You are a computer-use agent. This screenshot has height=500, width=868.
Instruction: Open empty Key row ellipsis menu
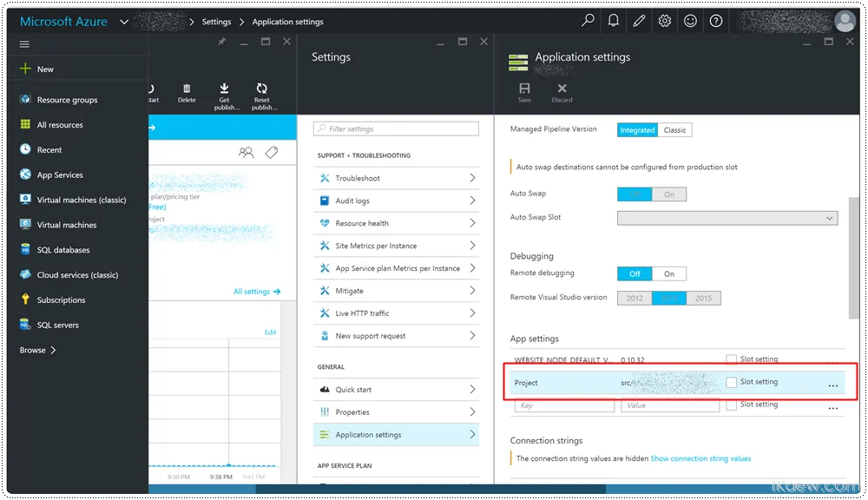(x=832, y=407)
